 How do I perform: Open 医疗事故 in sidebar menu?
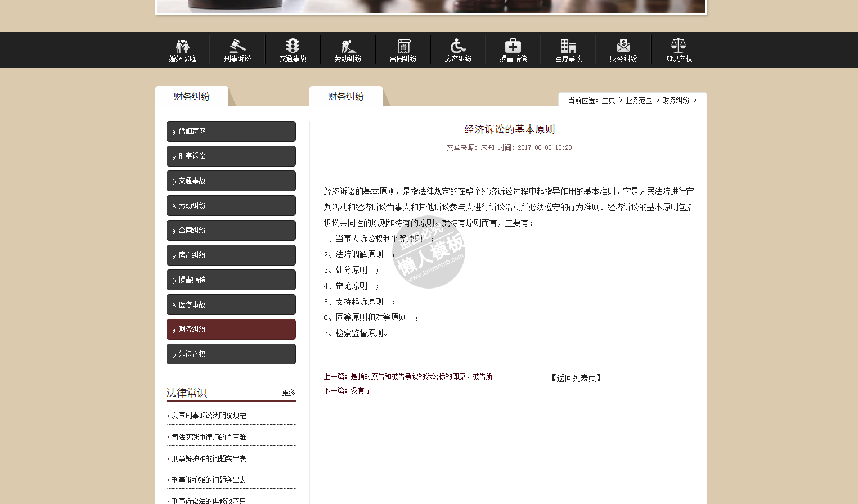(231, 305)
